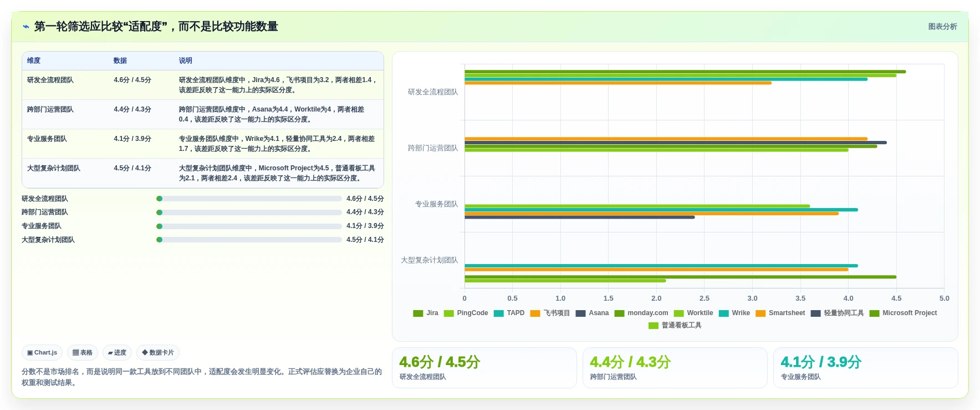
Task: Toggle Wrike legend entry
Action: (734, 313)
